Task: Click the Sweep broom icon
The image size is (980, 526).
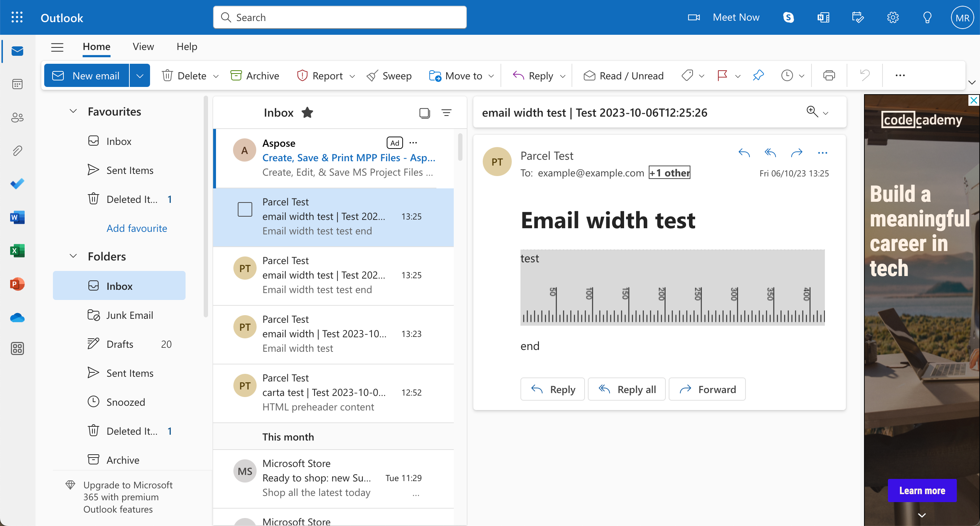Action: point(373,76)
